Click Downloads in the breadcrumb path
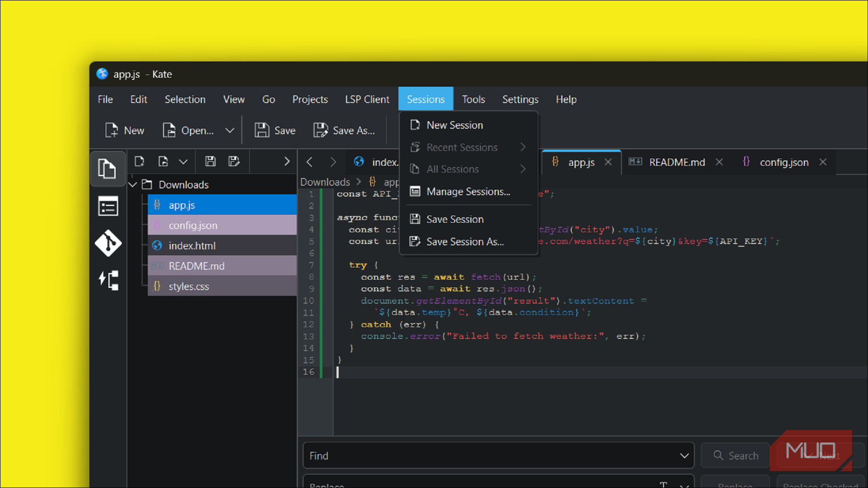This screenshot has height=488, width=868. [325, 182]
